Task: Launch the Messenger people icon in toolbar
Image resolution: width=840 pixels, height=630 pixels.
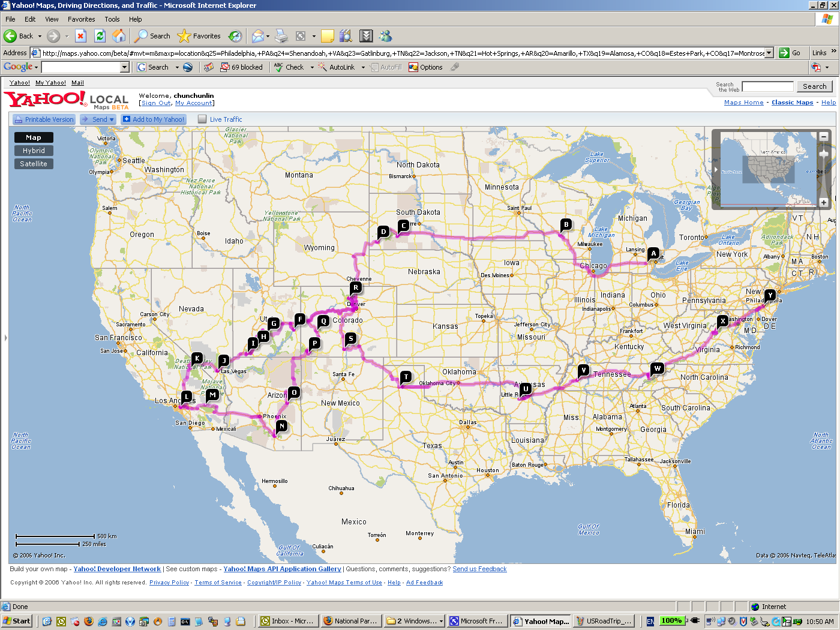Action: (x=385, y=36)
